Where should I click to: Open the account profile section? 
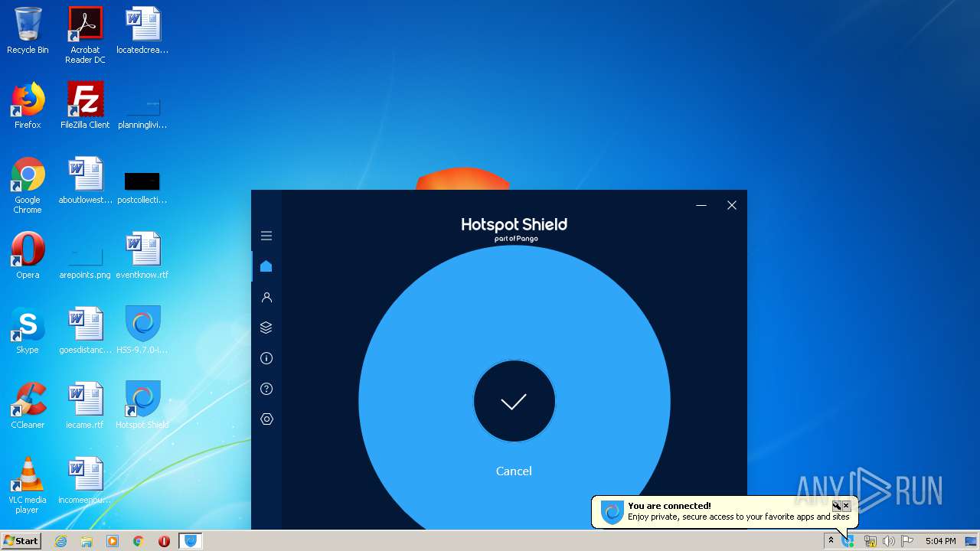click(266, 297)
